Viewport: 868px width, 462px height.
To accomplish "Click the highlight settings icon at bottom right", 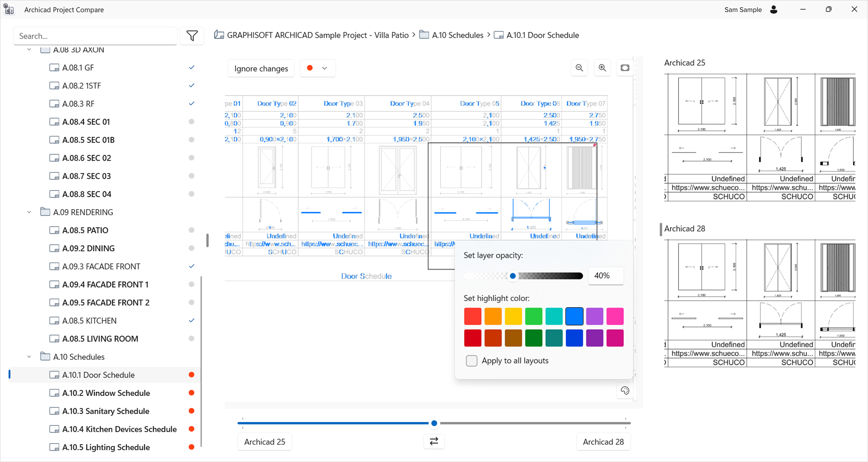I will [625, 390].
